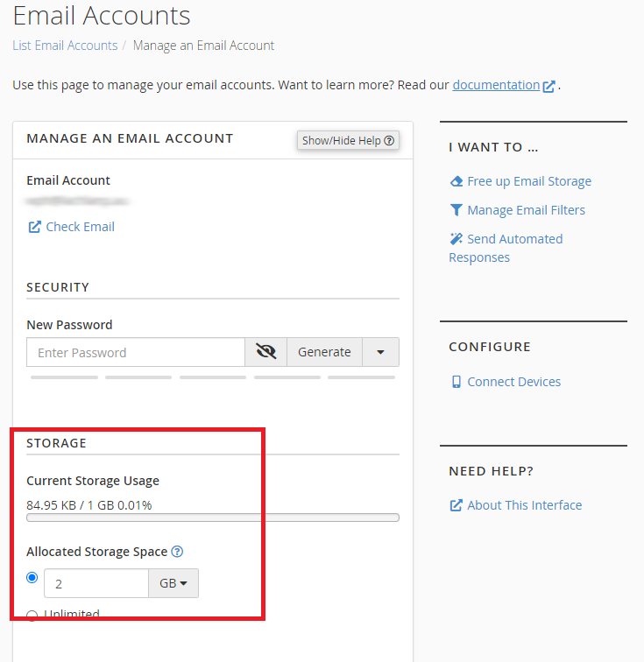The width and height of the screenshot is (644, 662).
Task: Choose the Unlimited storage radio option
Action: pyautogui.click(x=32, y=615)
